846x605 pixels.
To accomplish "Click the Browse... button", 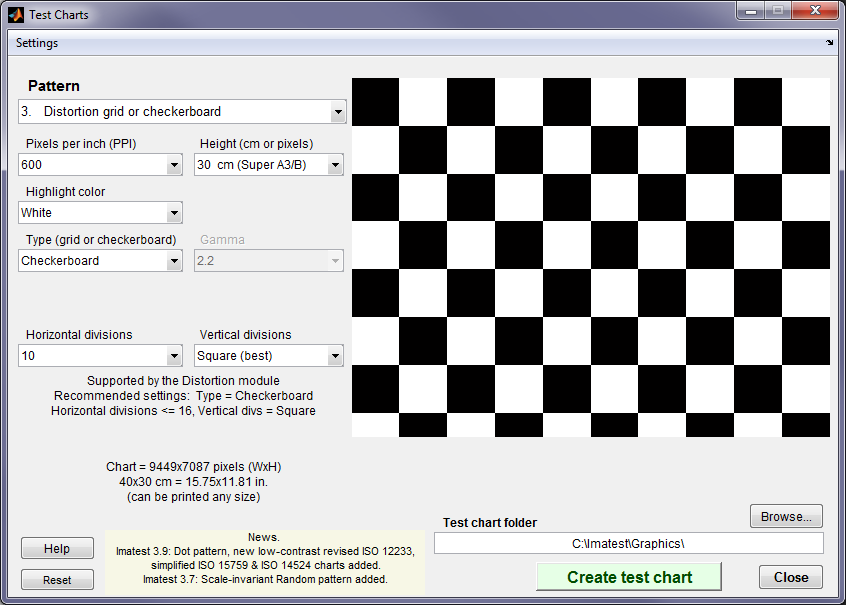I will [786, 517].
